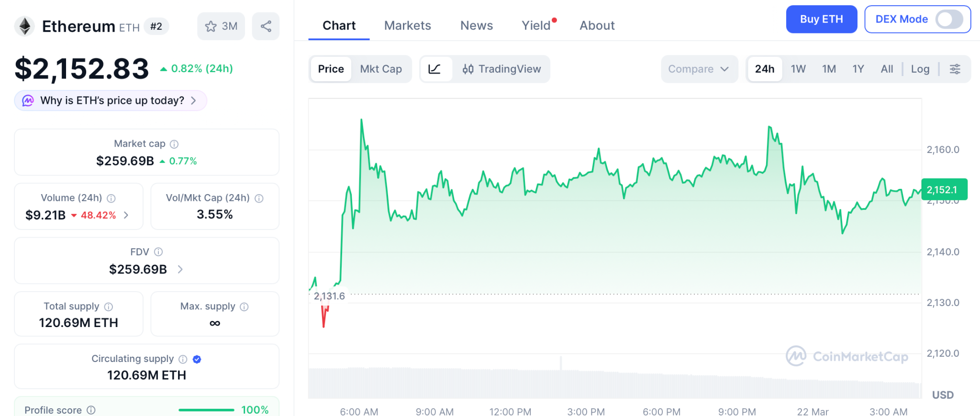Image resolution: width=980 pixels, height=416 pixels.
Task: Click the Circulating supply verified badge
Action: (197, 359)
